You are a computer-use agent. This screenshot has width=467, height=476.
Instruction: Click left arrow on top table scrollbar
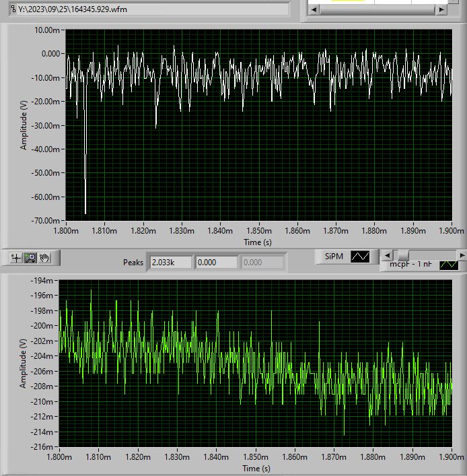312,10
